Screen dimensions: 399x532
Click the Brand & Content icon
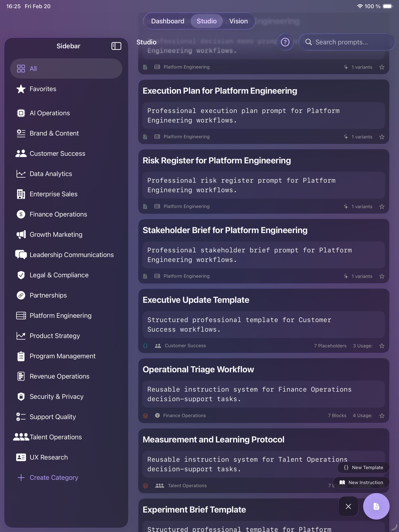[21, 133]
